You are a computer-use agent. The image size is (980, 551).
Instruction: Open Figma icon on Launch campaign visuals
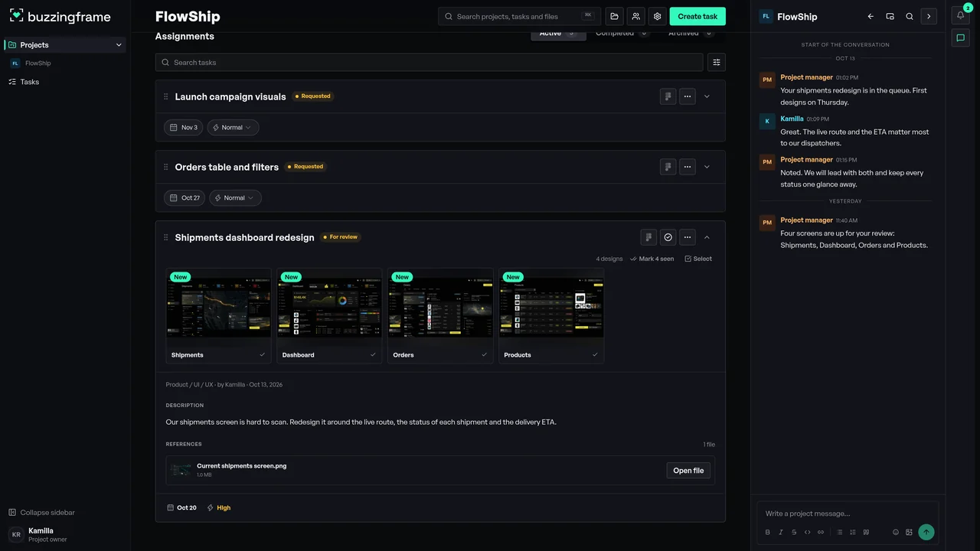click(x=668, y=96)
